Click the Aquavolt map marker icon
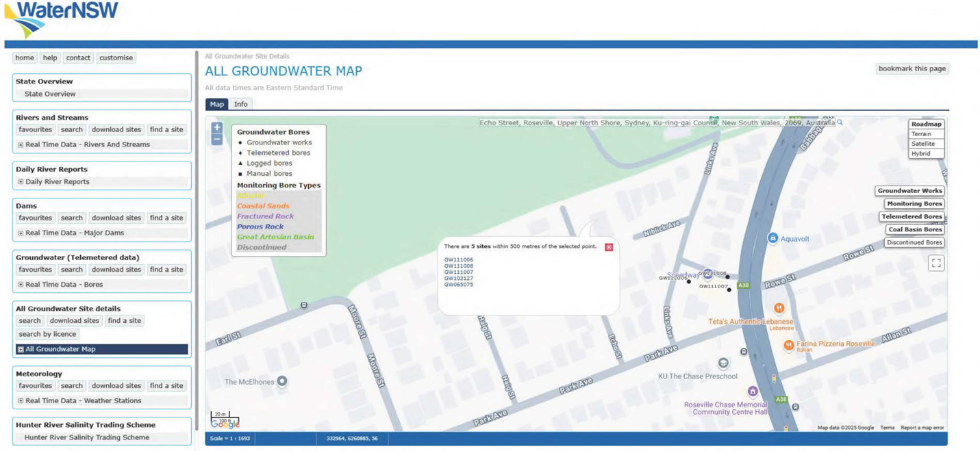980x451 pixels. (772, 238)
